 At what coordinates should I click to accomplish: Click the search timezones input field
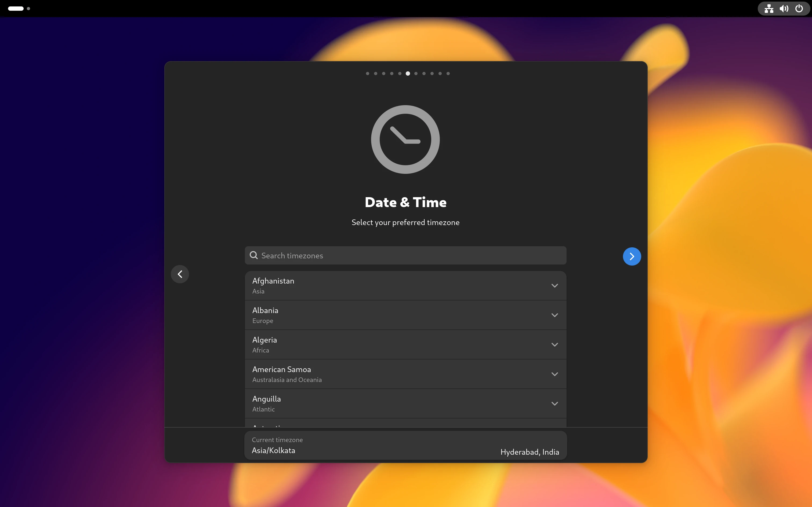coord(405,255)
